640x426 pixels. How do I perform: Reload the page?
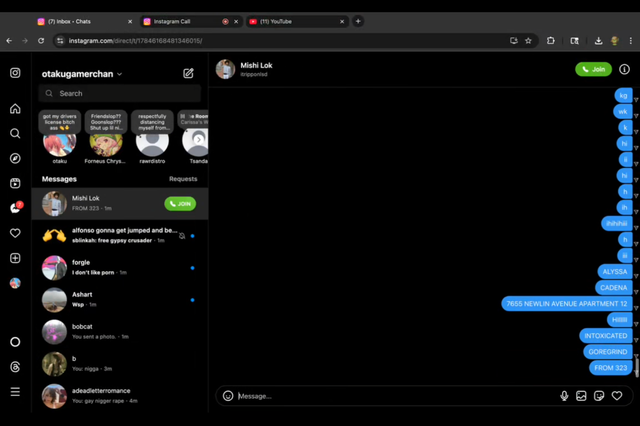41,41
